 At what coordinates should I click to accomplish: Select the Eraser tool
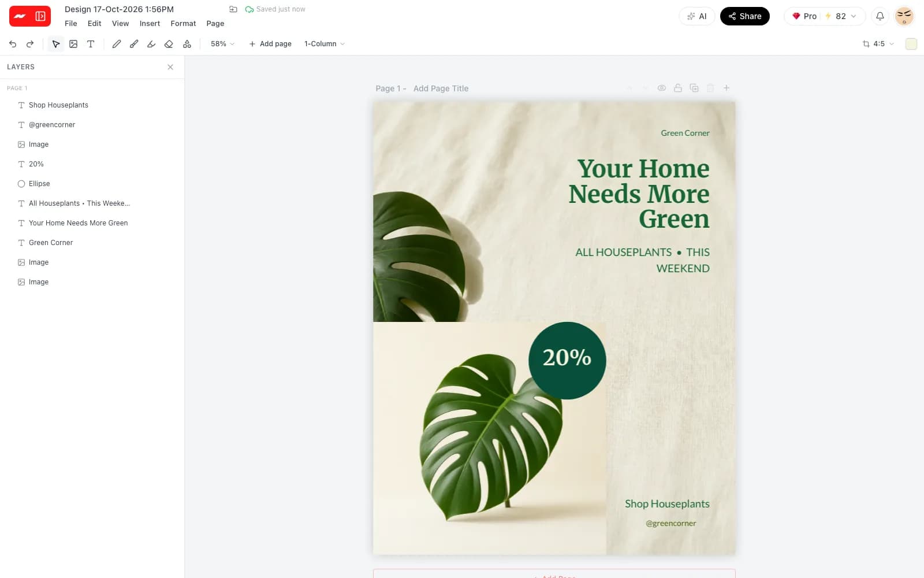click(169, 44)
